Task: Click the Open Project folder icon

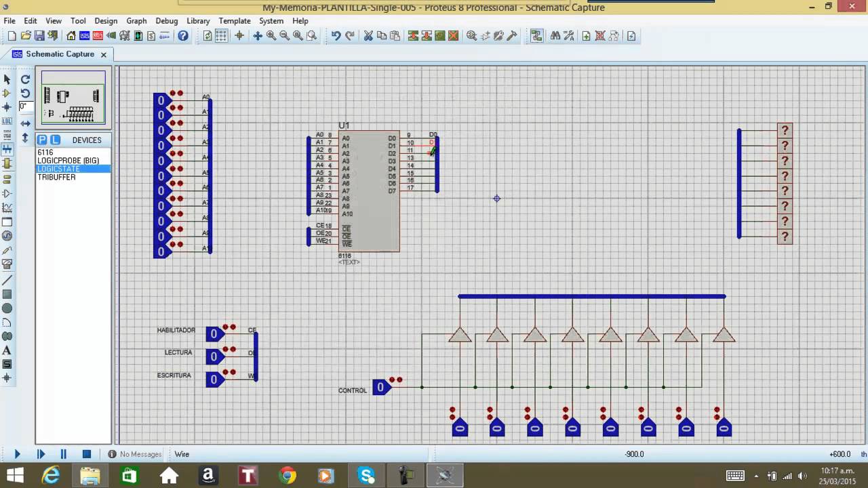Action: pos(26,36)
